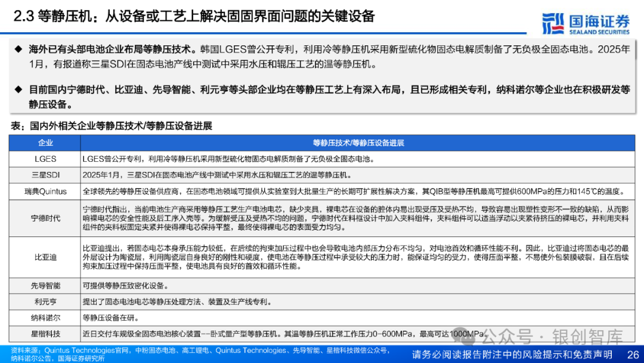
Task: Select the '利元亨' company cell
Action: pyautogui.click(x=45, y=302)
